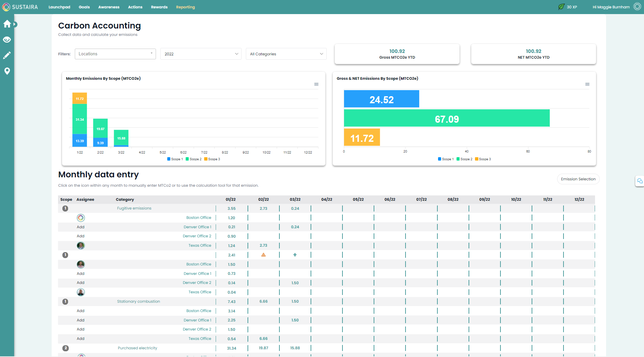The height and width of the screenshot is (357, 644).
Task: Go to Launchpad menu
Action: (x=59, y=7)
